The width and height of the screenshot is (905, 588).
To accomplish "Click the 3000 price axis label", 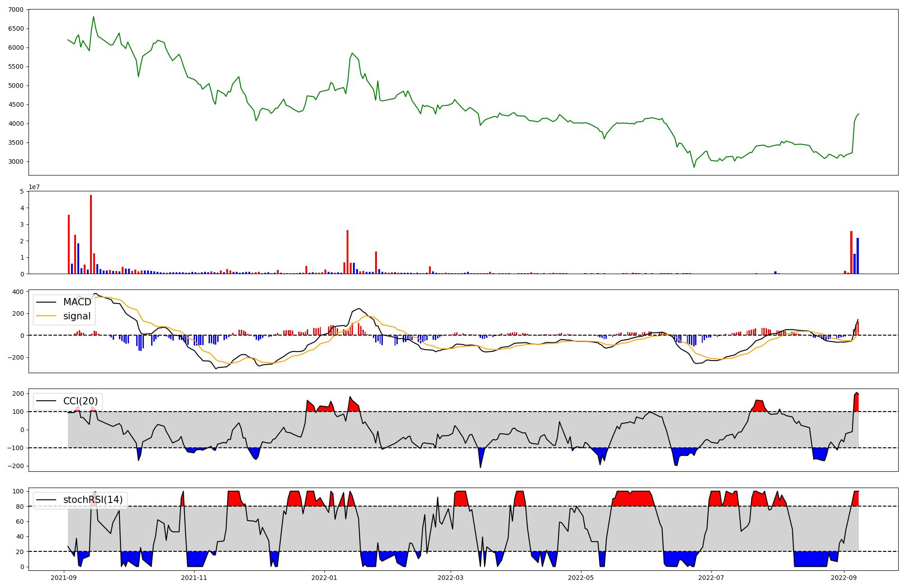I will 16,161.
